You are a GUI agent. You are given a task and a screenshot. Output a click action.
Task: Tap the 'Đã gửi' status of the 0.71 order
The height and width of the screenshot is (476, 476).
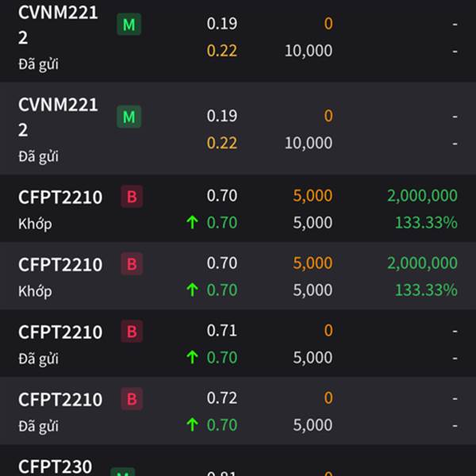[x=39, y=359]
